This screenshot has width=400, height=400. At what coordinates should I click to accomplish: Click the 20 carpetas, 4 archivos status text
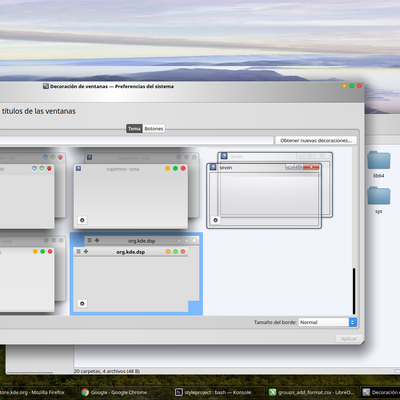[x=107, y=371]
